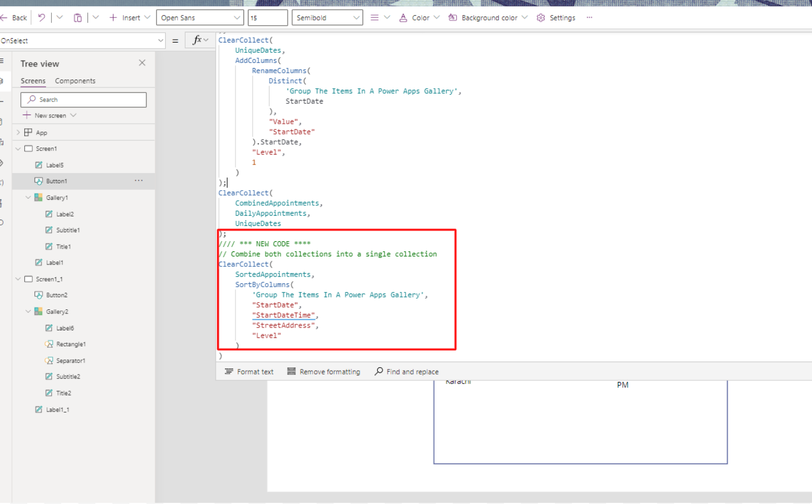812x504 pixels.
Task: Open the Semibold font weight dropdown
Action: (x=327, y=18)
